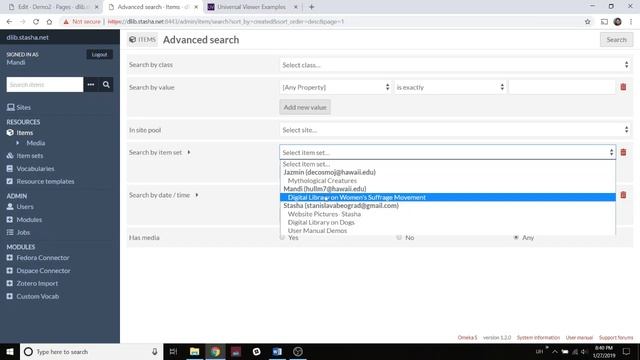640x360 pixels.
Task: Expand the Media submenu arrow
Action: [18, 143]
